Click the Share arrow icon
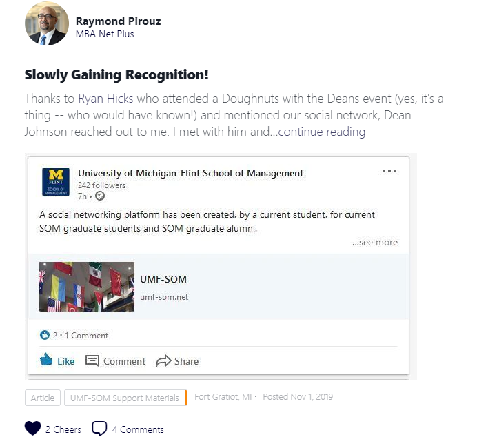The width and height of the screenshot is (477, 448). [x=163, y=360]
